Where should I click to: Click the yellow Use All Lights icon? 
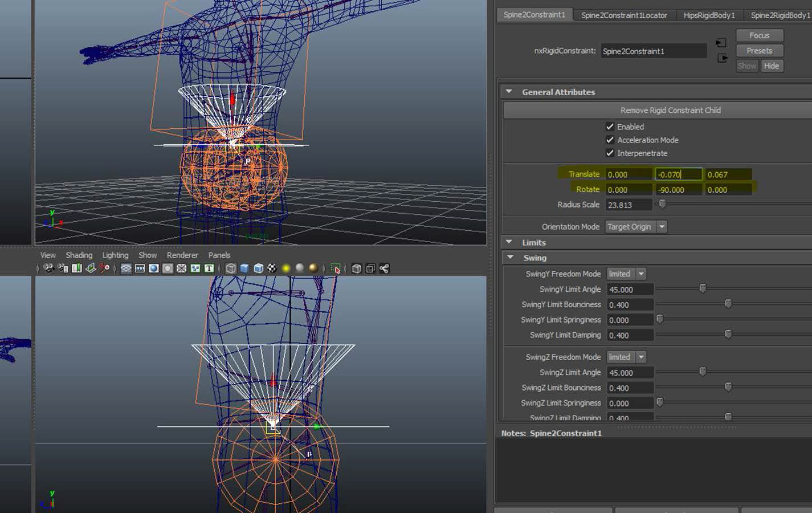(x=286, y=268)
